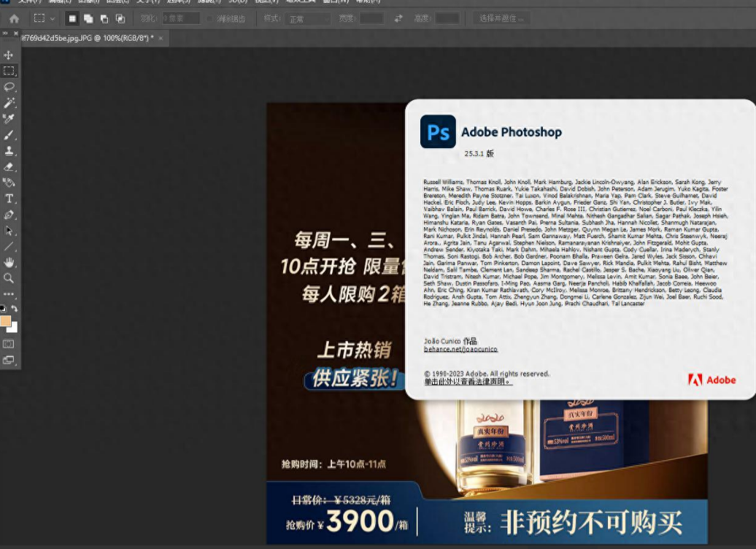The image size is (756, 549).
Task: Click the copyright text 1990-2023 Adobe
Action: (x=487, y=373)
